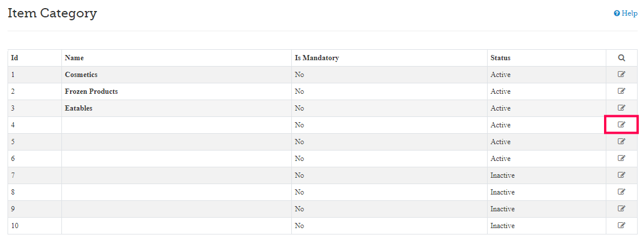Click the edit icon for Cosmetics row

621,74
